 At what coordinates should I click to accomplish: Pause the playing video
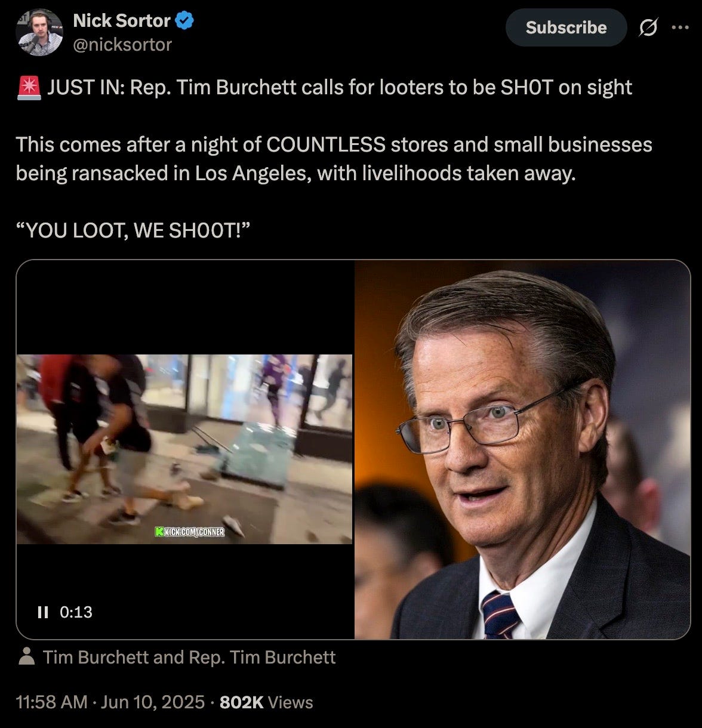(42, 612)
